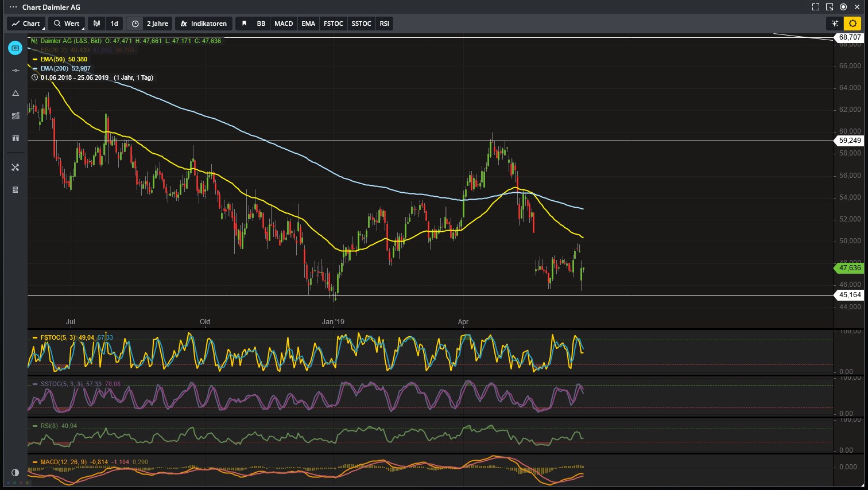Click the clock time range icon
Viewport: 868px width, 490px height.
tap(135, 24)
